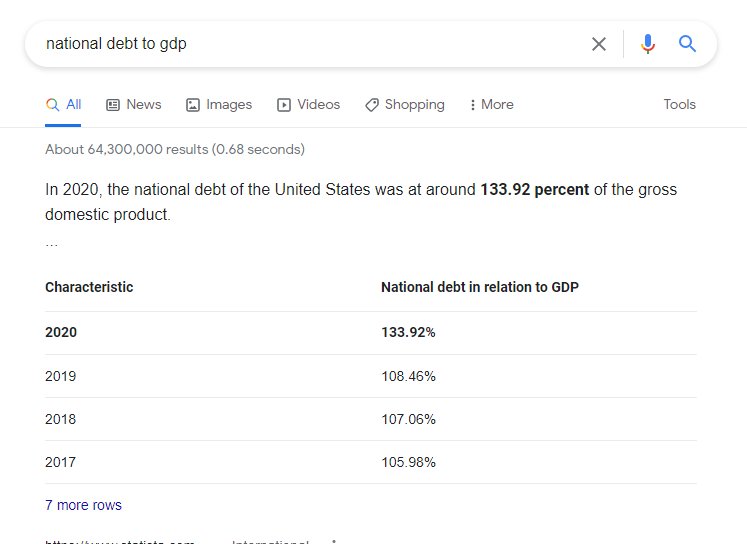Start voice search with the microphone icon

point(647,44)
